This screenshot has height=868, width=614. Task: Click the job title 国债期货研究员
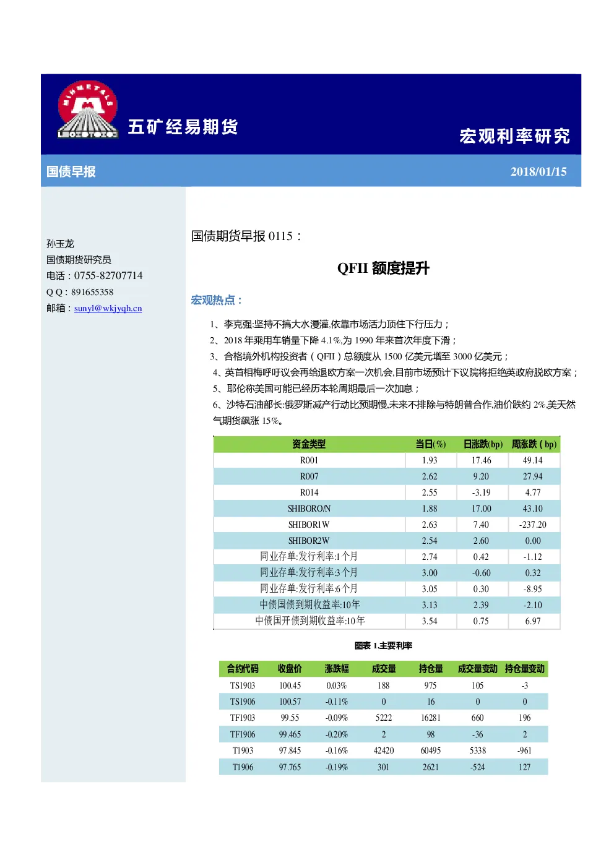click(x=79, y=260)
